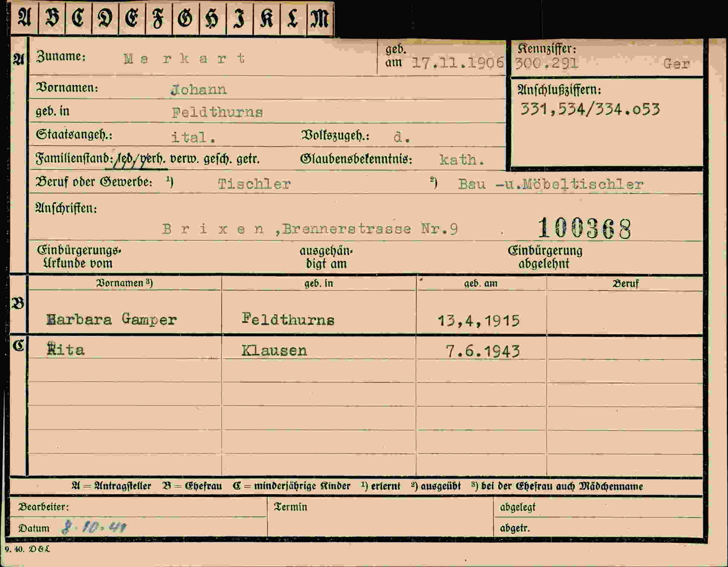The image size is (728, 567).
Task: Click the 'Einbürgerung abgelehnt' label
Action: coord(545,257)
